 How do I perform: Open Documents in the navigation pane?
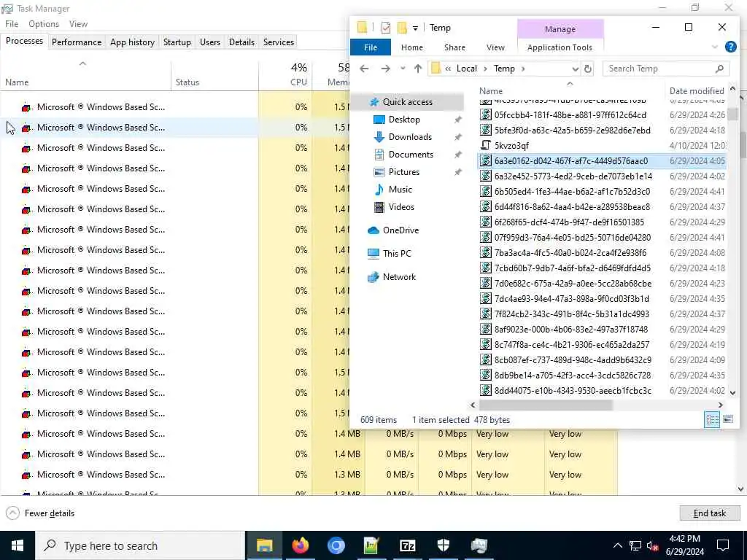[x=411, y=155]
